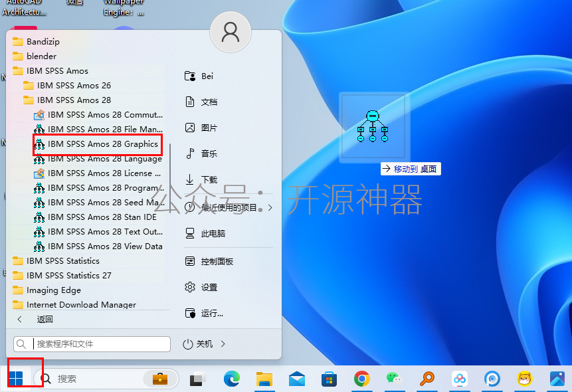Open the Baidu Netdisk taskbar icon
This screenshot has height=392, width=572.
tap(459, 379)
